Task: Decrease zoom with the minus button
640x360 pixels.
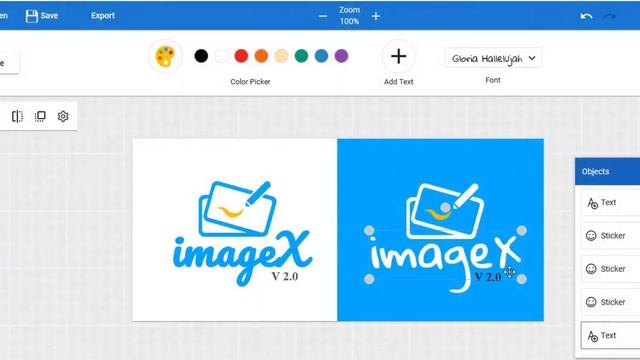Action: tap(323, 16)
